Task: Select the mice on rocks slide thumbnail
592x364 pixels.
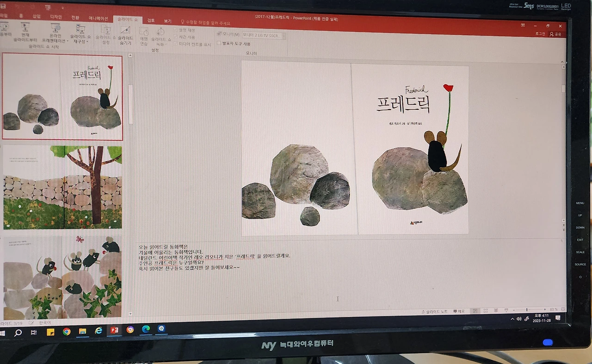Action: (62, 277)
